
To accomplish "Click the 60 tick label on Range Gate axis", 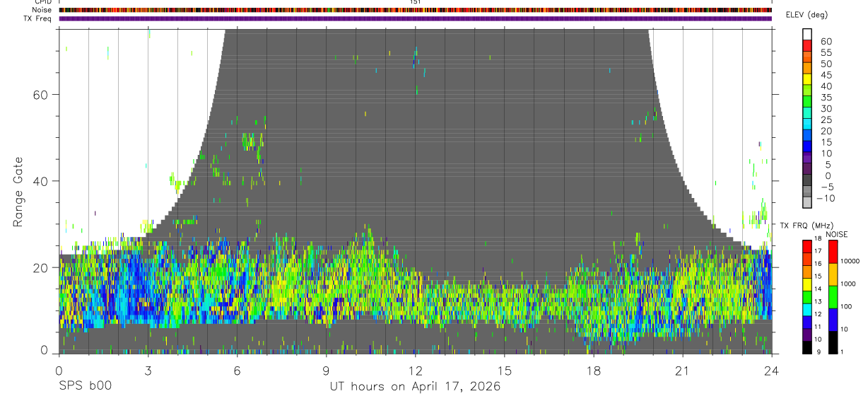I will pos(42,94).
